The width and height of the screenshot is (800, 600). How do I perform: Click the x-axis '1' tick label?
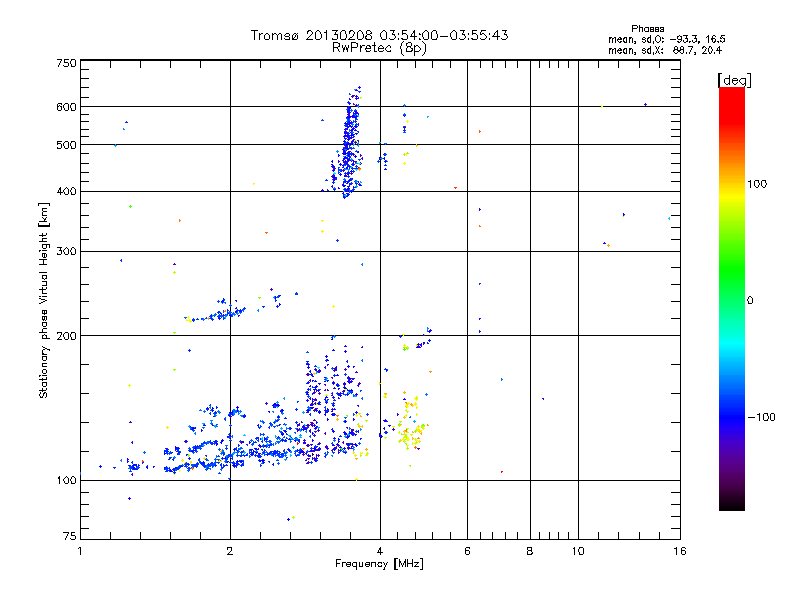[x=80, y=551]
